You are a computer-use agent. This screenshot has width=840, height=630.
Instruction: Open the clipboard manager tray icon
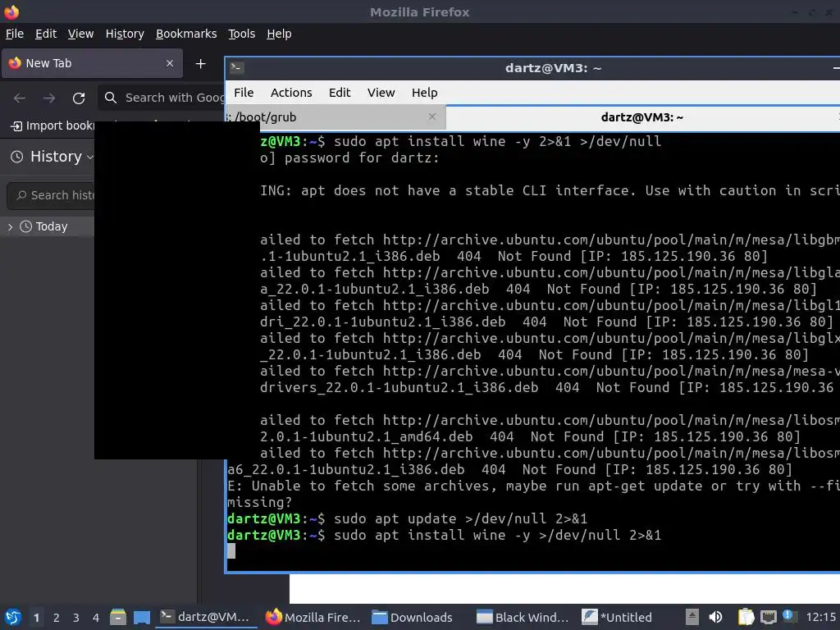(746, 617)
